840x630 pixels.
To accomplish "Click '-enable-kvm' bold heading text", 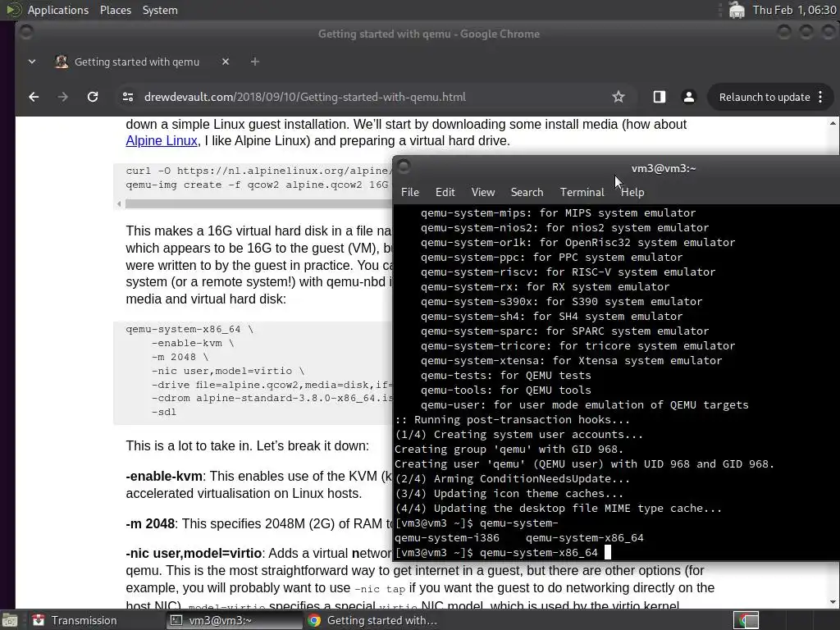I will pyautogui.click(x=164, y=477).
